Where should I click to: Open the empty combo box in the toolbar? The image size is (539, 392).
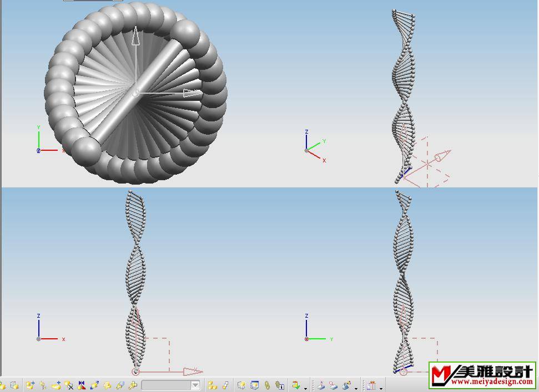pyautogui.click(x=171, y=385)
